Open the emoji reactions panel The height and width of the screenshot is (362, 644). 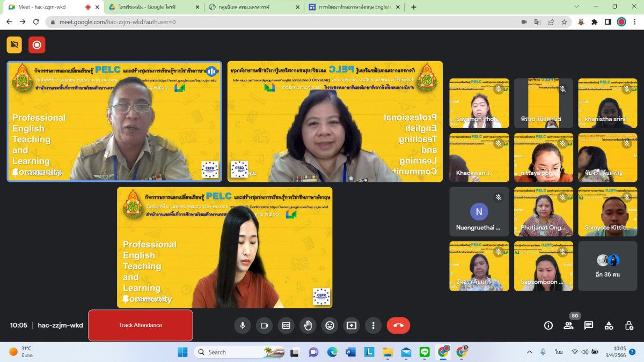tap(330, 325)
